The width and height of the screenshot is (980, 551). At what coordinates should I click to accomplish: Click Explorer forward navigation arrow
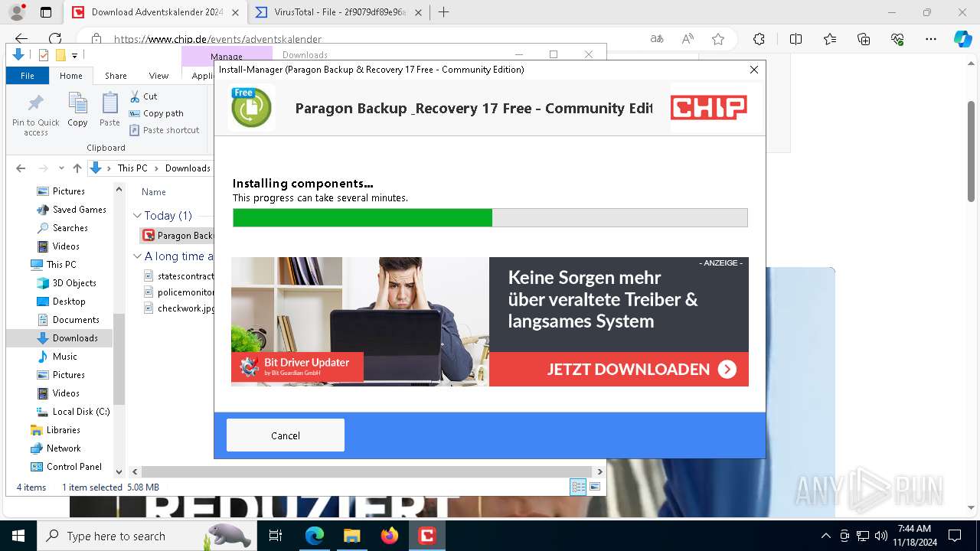tap(43, 168)
